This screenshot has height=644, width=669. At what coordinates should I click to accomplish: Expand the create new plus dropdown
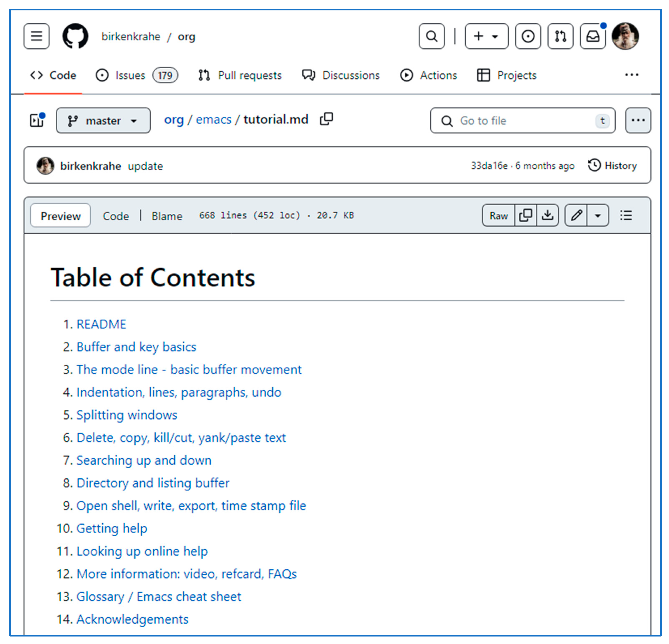tap(486, 36)
